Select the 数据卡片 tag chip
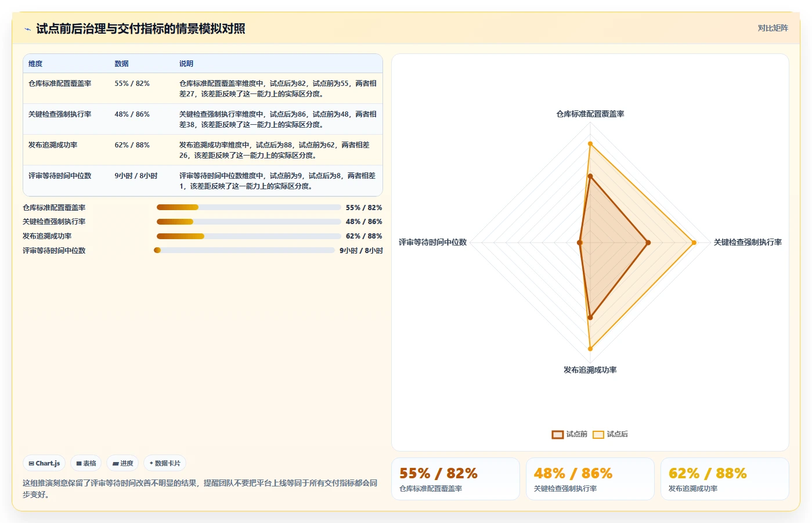 pyautogui.click(x=165, y=463)
